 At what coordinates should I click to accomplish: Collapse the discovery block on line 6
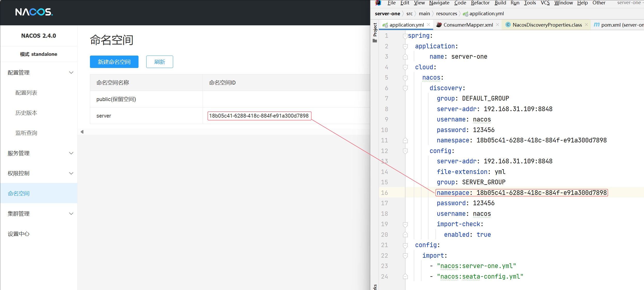pyautogui.click(x=405, y=88)
